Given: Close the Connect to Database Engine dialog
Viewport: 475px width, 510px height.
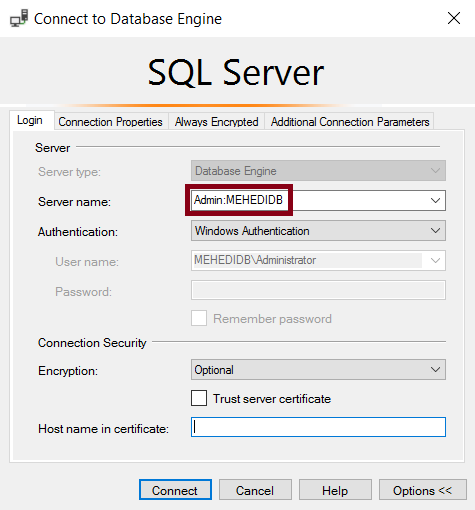Looking at the screenshot, I should click(x=454, y=18).
